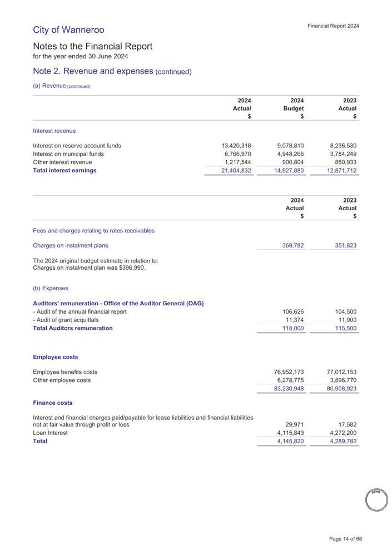Image resolution: width=392 pixels, height=555 pixels.
Task: Click the City of Wanneroo title
Action: click(68, 29)
